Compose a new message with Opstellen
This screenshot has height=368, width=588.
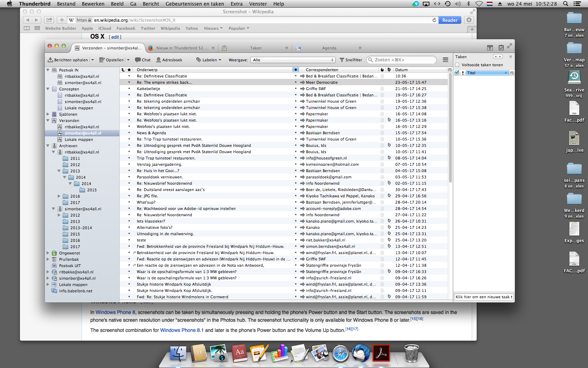point(112,60)
